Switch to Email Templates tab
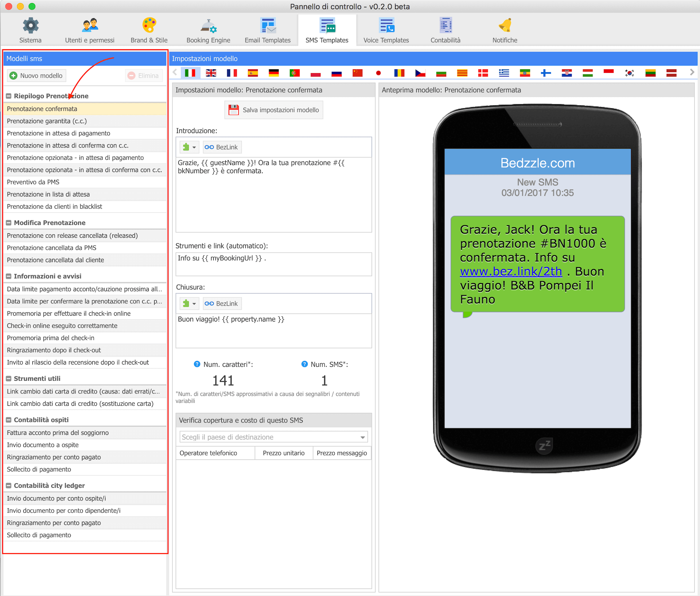The image size is (700, 596). (268, 31)
